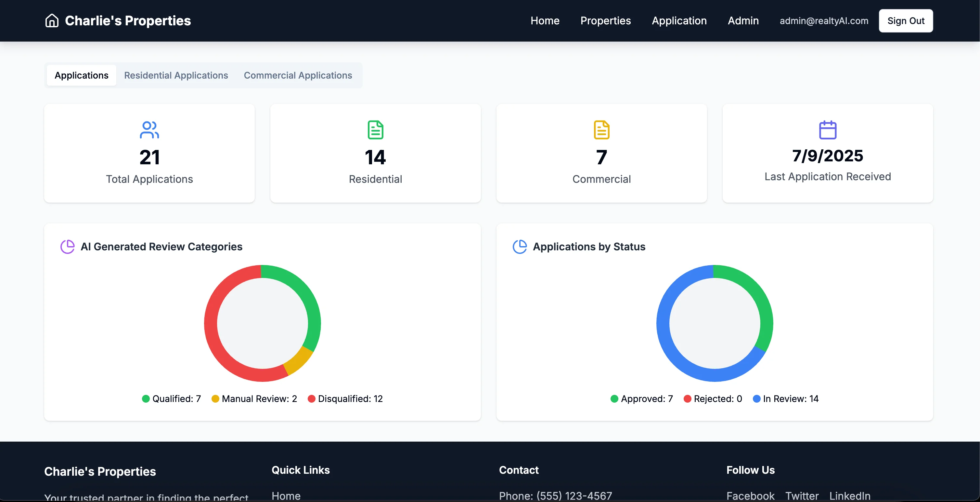Image resolution: width=980 pixels, height=502 pixels.
Task: Click the 'AI Generated Review Categories' heading
Action: [161, 247]
